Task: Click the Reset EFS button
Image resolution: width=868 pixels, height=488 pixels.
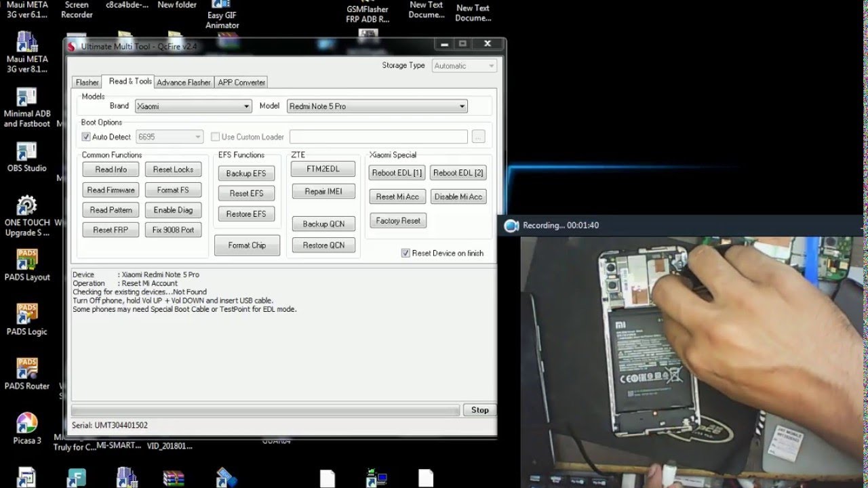Action: [246, 193]
